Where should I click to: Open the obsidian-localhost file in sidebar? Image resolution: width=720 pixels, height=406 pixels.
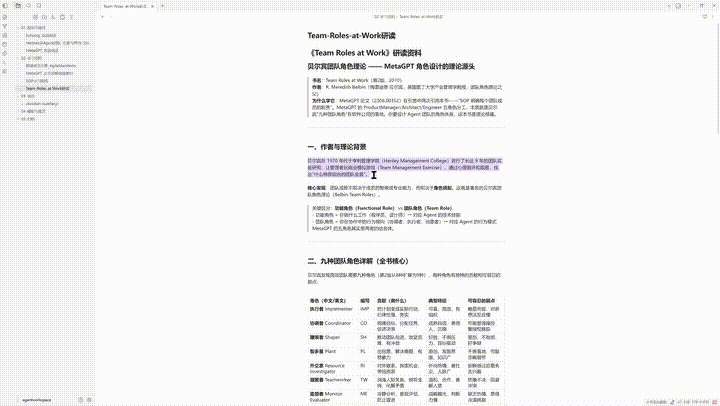(x=42, y=104)
